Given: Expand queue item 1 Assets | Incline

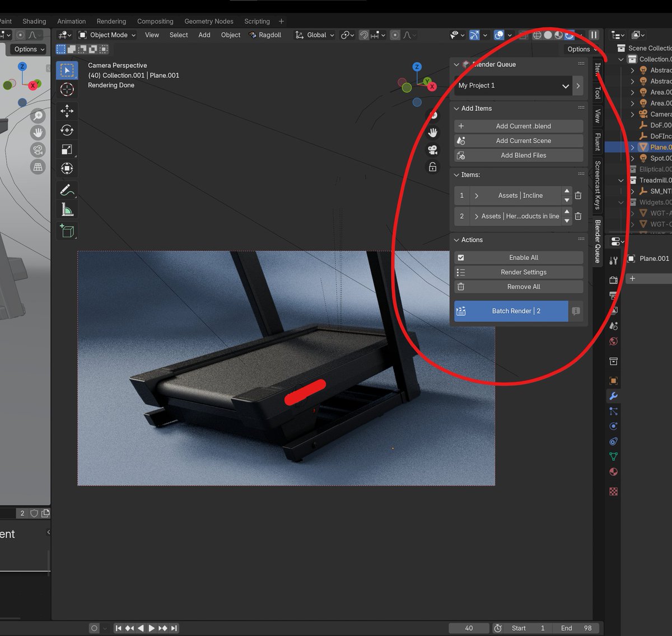Looking at the screenshot, I should click(x=477, y=195).
